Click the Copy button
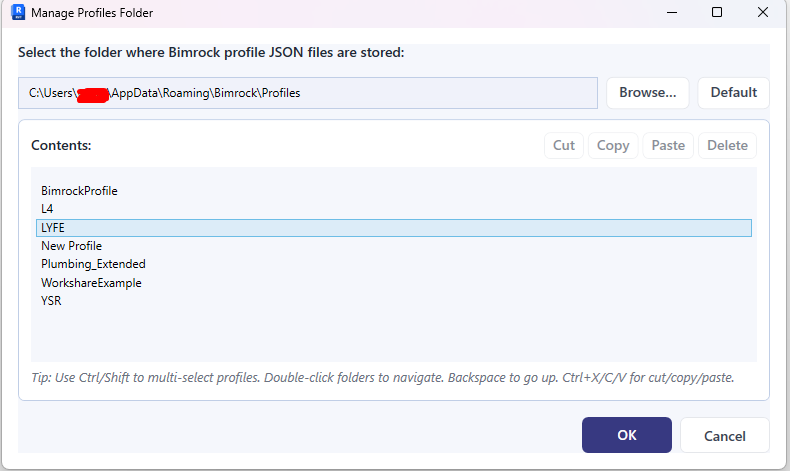This screenshot has height=471, width=790. pos(613,146)
